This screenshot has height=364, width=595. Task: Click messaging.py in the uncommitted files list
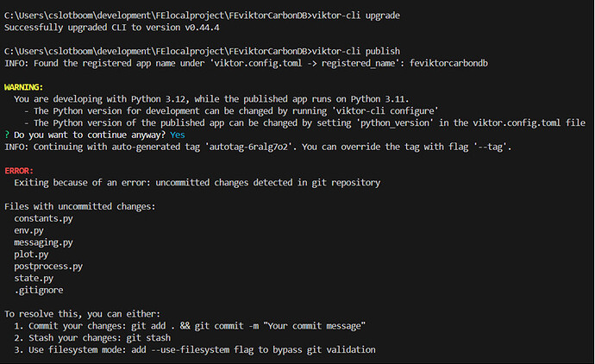pos(44,243)
